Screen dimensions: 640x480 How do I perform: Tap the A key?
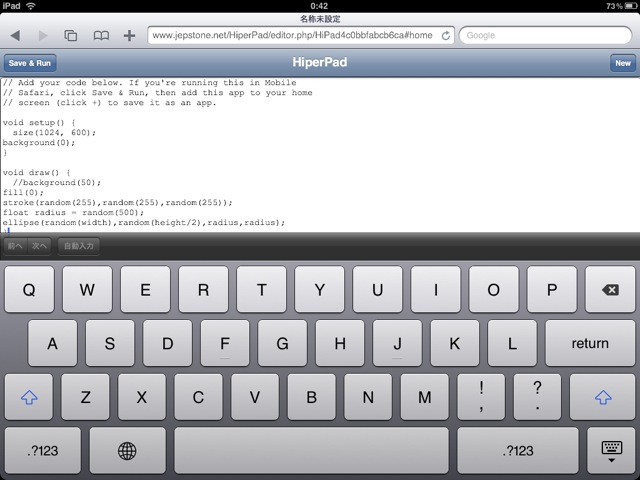click(52, 343)
